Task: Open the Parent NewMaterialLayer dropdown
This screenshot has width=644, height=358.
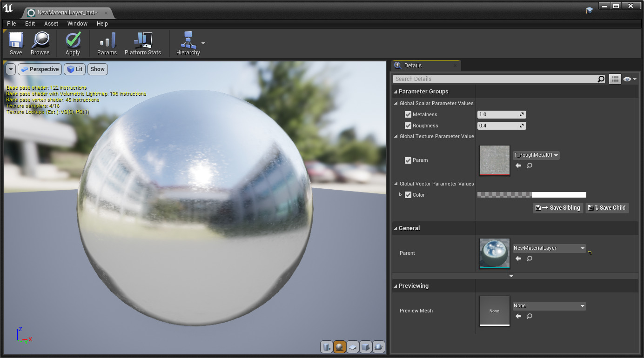Action: (x=549, y=248)
